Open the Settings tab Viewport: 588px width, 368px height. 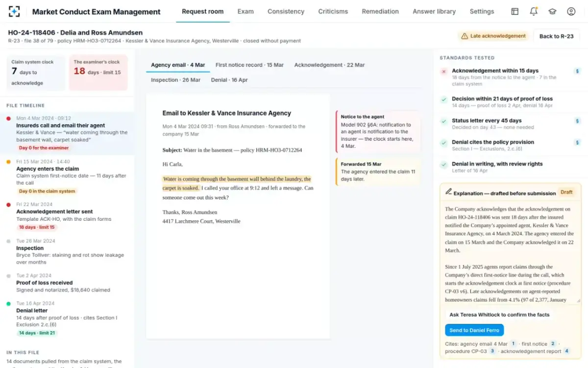click(482, 11)
